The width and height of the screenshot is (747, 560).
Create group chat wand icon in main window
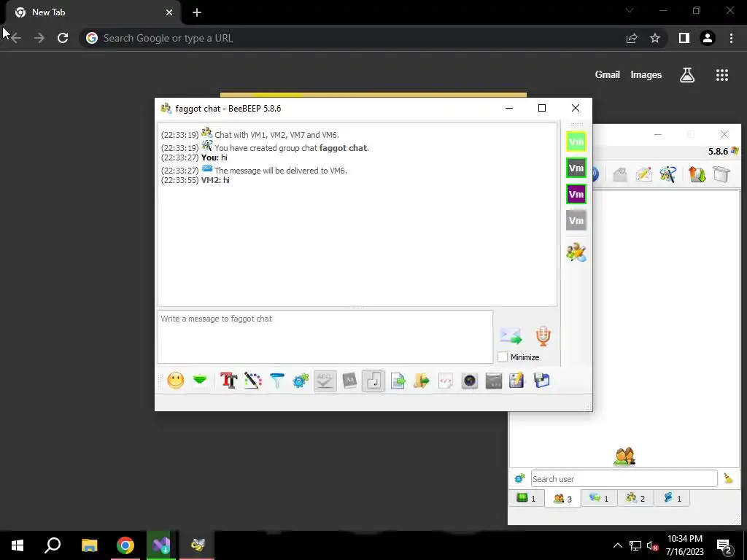tap(668, 174)
